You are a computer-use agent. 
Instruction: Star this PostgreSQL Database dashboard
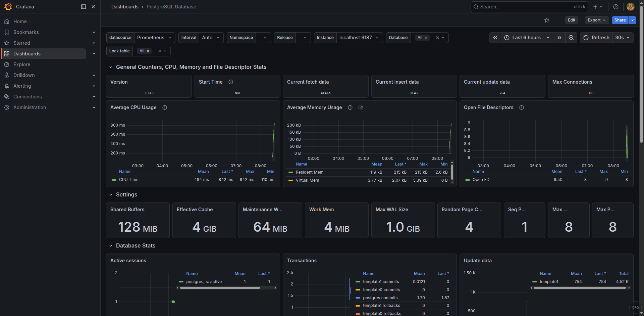[547, 20]
